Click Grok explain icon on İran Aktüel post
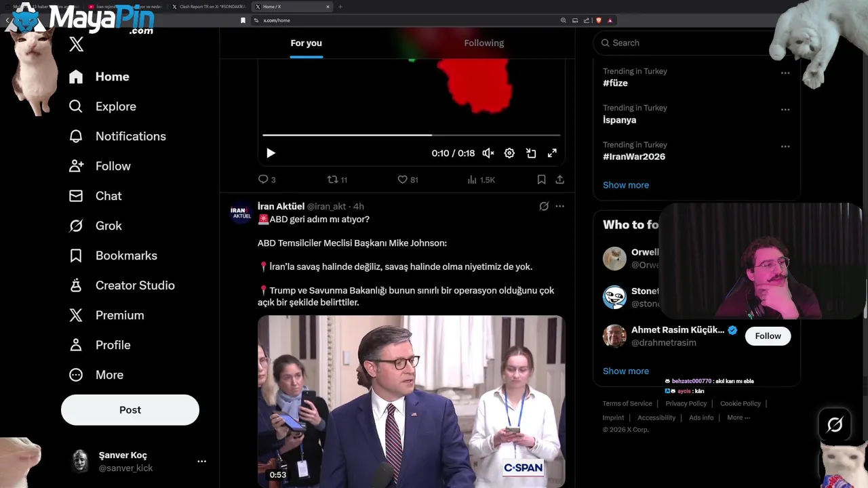 pos(544,206)
